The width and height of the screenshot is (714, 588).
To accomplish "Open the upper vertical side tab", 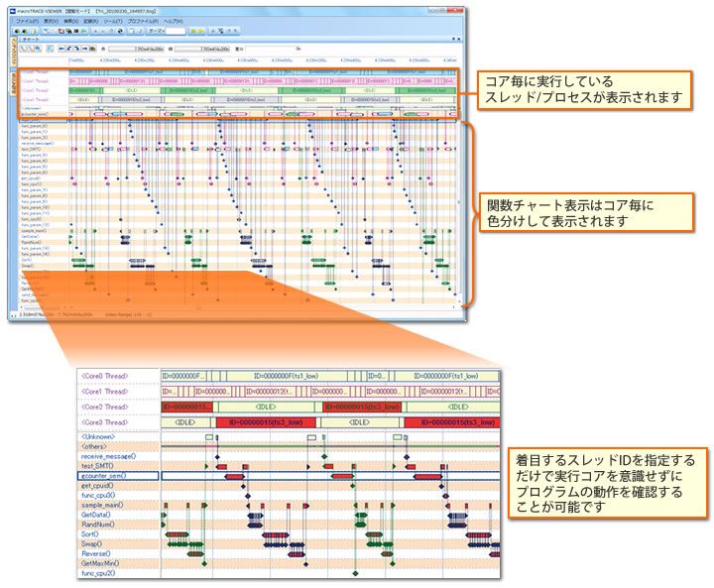I will click(13, 53).
